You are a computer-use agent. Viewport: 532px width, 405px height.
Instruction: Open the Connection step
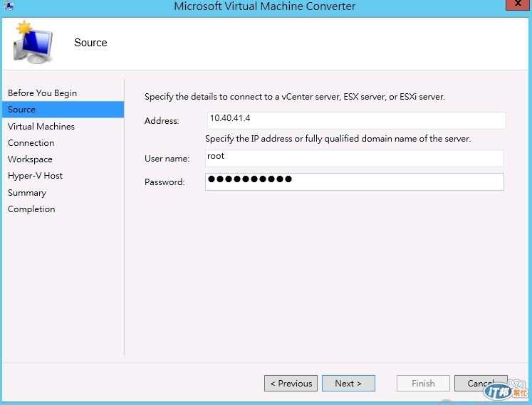pyautogui.click(x=31, y=143)
